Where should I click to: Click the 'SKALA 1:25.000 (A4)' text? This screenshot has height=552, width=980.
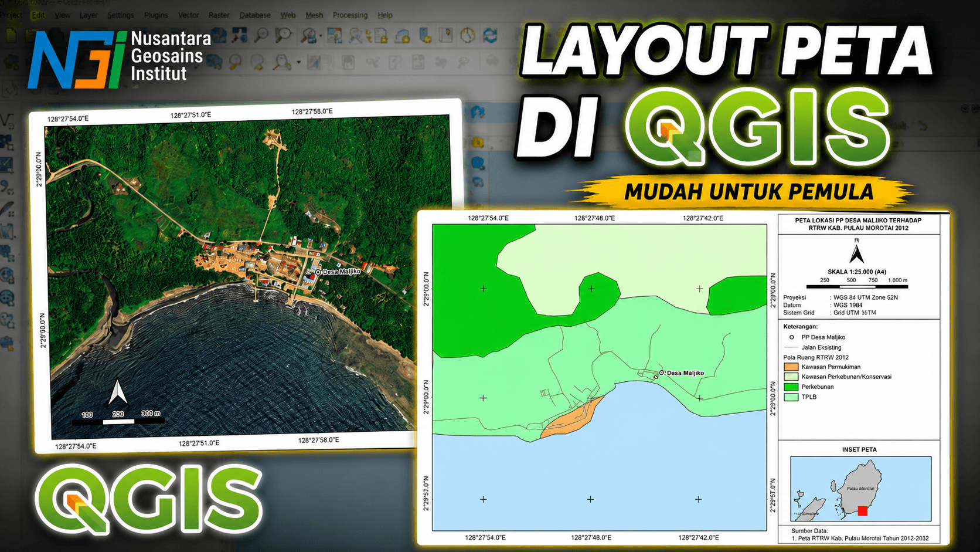pos(856,272)
